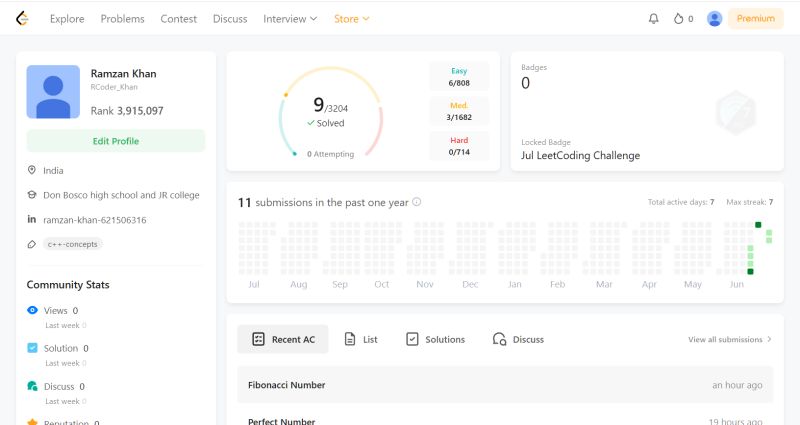This screenshot has height=425, width=800.
Task: Click the Recent AC tab's checklist icon
Action: point(259,339)
